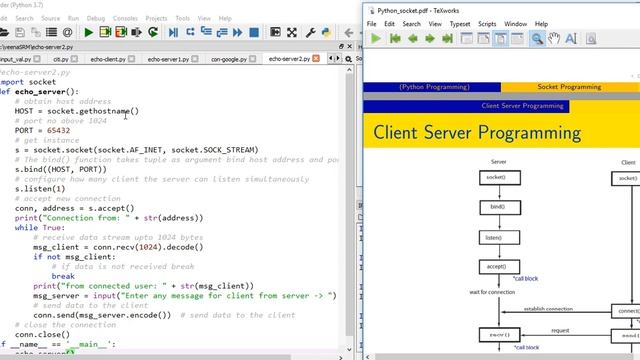Click the magnifier icon beside Spyder's editor tabs

click(x=349, y=59)
